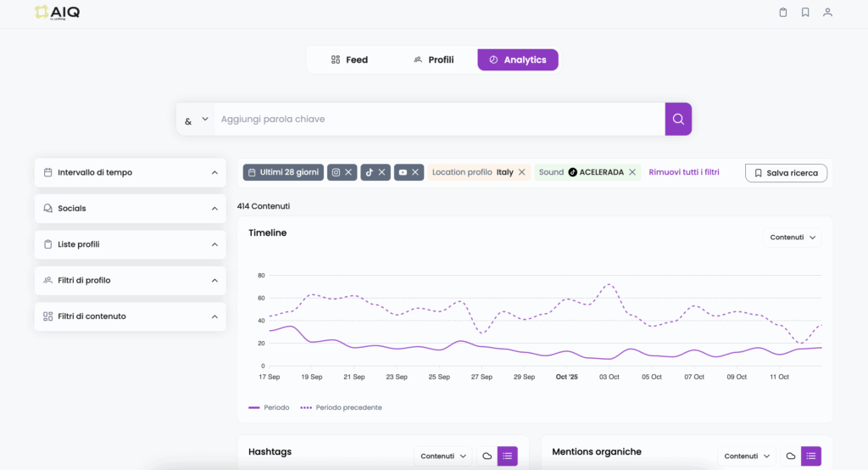Click the purple search magnifier button
The image size is (868, 470).
click(x=678, y=120)
